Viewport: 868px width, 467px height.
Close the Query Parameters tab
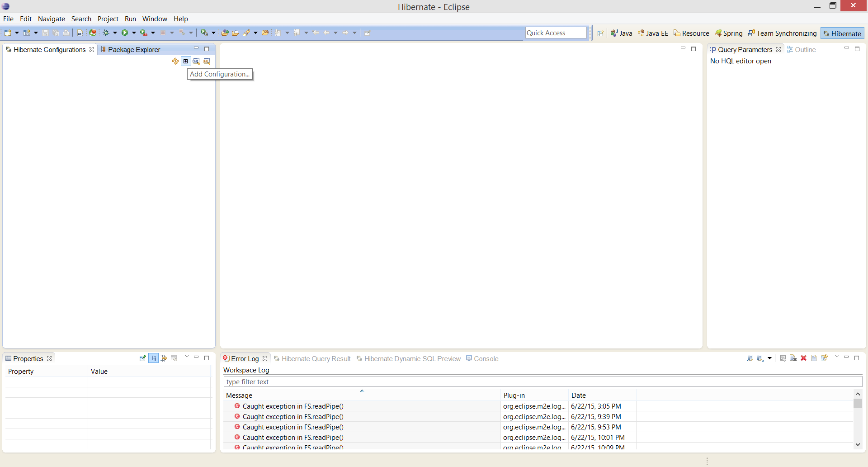(778, 49)
